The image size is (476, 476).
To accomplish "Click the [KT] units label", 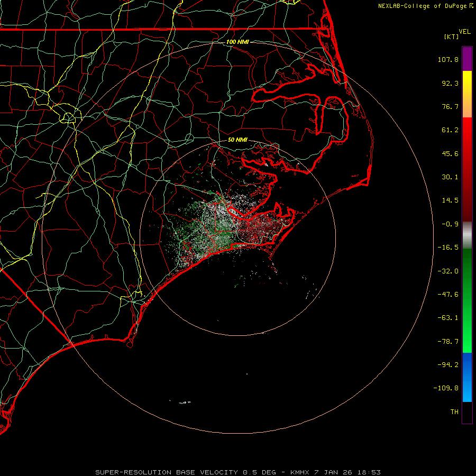I will 451,36.
